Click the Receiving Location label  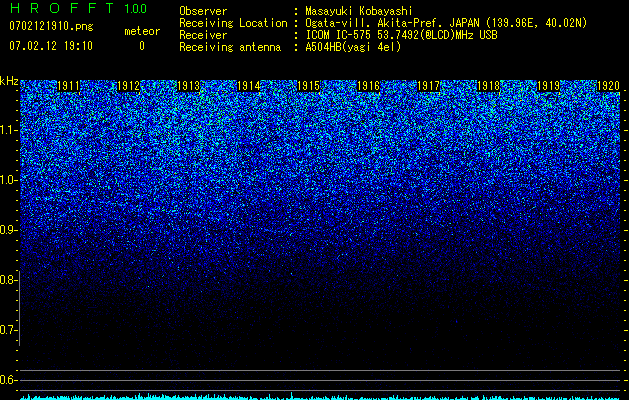pos(233,23)
